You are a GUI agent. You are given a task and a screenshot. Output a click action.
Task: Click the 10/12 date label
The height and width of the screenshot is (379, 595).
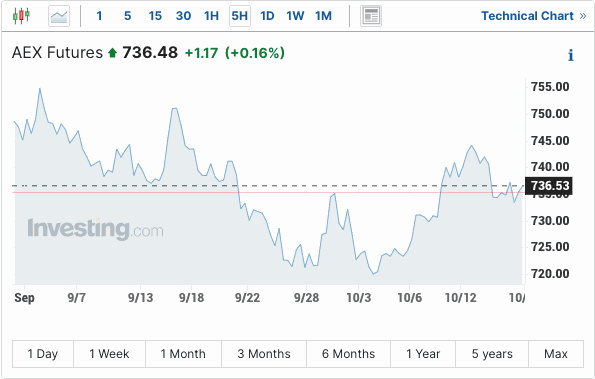pyautogui.click(x=460, y=298)
